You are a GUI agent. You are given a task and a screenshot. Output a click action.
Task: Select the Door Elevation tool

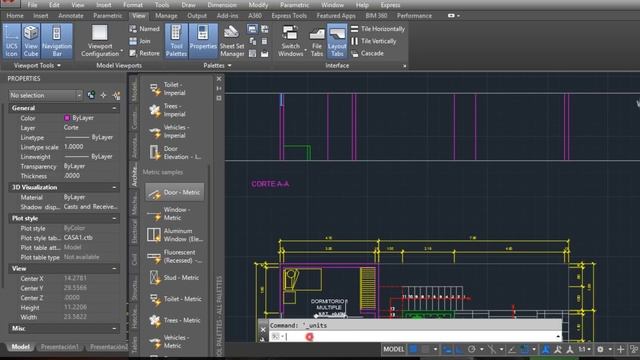pos(175,153)
